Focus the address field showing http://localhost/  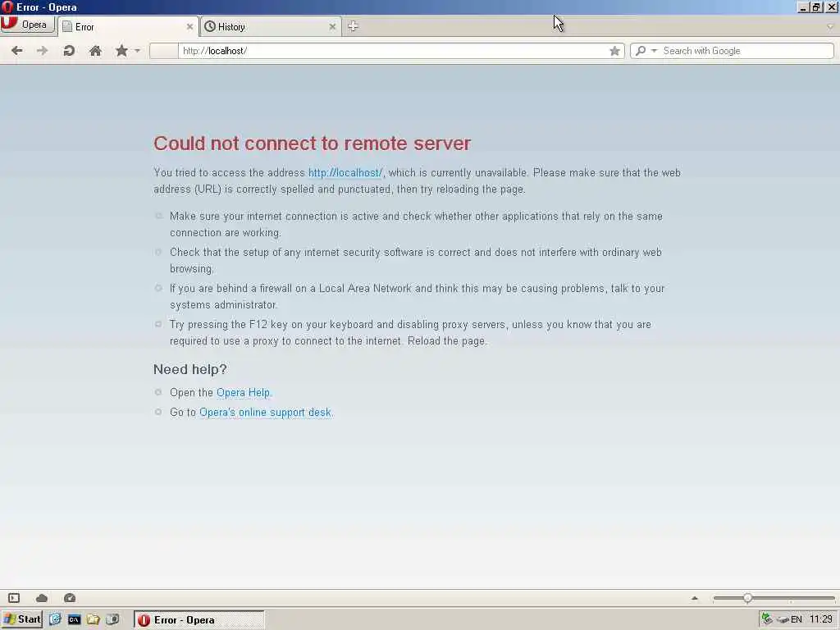tap(394, 51)
